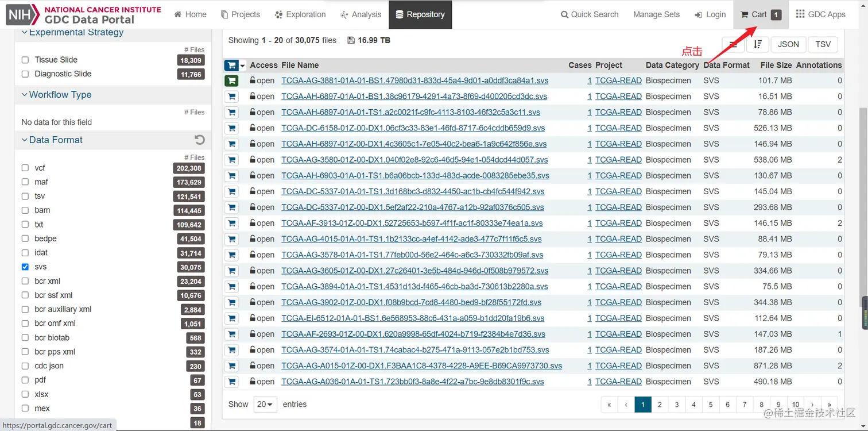
Task: Open file TCGA-AG-A015-01Z-00-DX1 svs link
Action: pos(421,365)
